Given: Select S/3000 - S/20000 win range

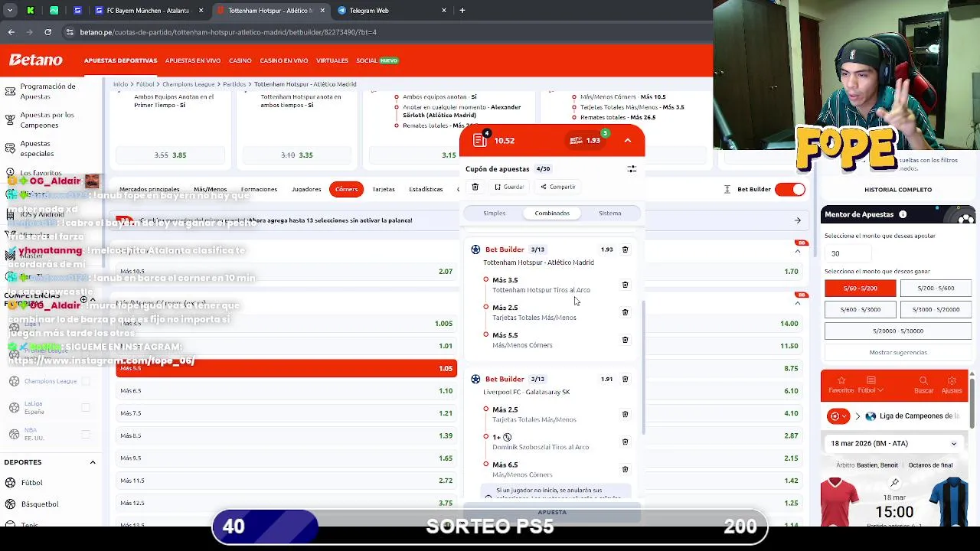Looking at the screenshot, I should pos(935,310).
